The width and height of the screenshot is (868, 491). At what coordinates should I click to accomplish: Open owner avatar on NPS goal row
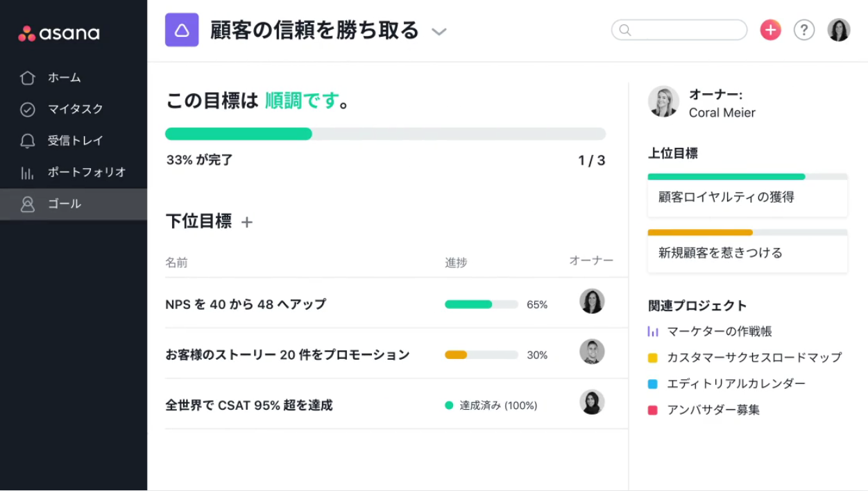click(592, 301)
